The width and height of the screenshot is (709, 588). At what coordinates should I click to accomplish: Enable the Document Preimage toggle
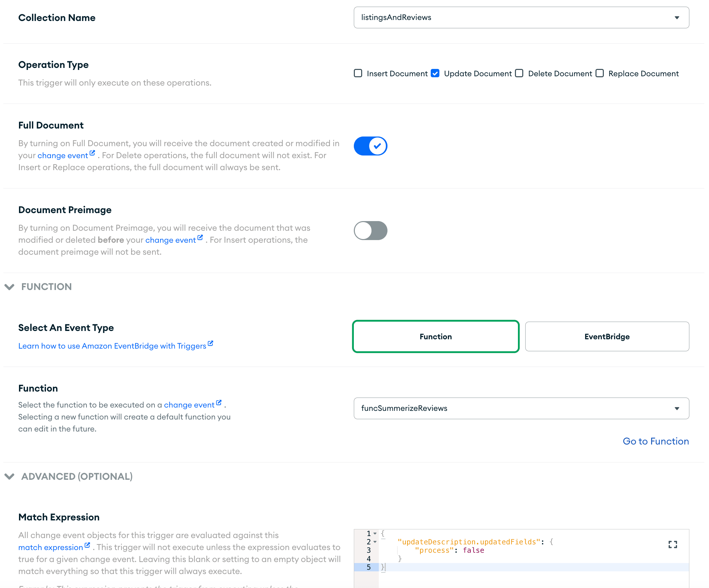[x=370, y=230]
